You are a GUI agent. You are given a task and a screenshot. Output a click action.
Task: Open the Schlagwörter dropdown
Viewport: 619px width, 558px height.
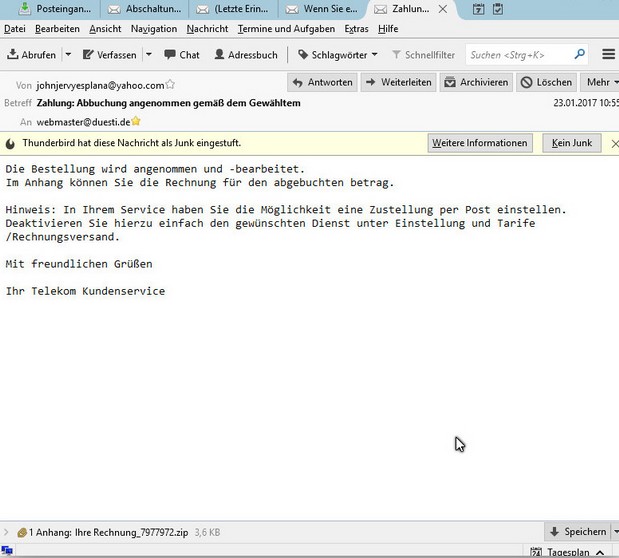tap(338, 55)
